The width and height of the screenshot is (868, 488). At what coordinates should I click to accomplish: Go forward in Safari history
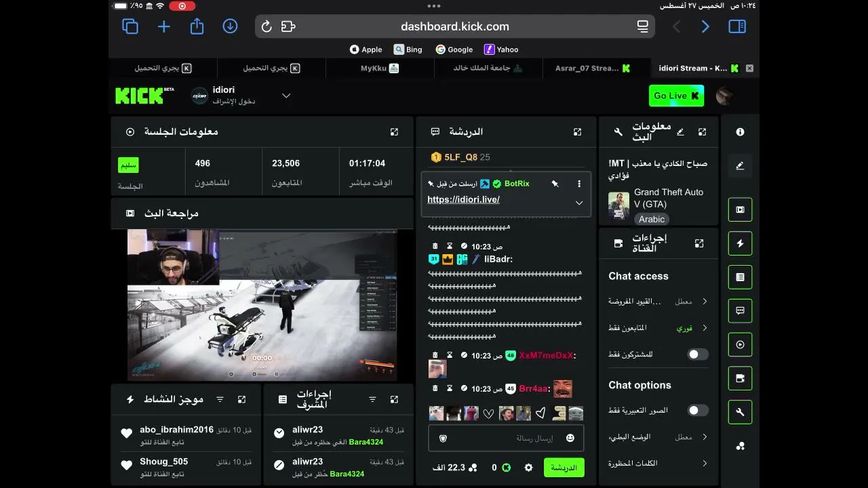click(705, 26)
